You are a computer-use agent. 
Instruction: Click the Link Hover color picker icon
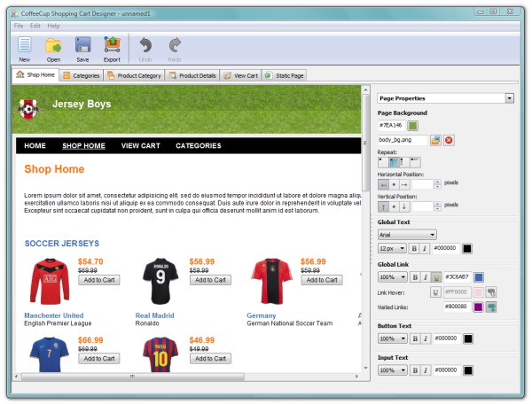click(491, 292)
